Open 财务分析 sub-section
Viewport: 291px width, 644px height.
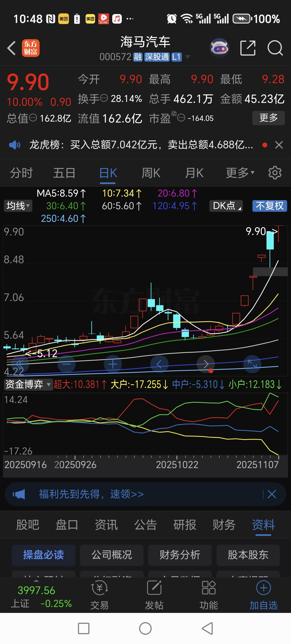180,555
